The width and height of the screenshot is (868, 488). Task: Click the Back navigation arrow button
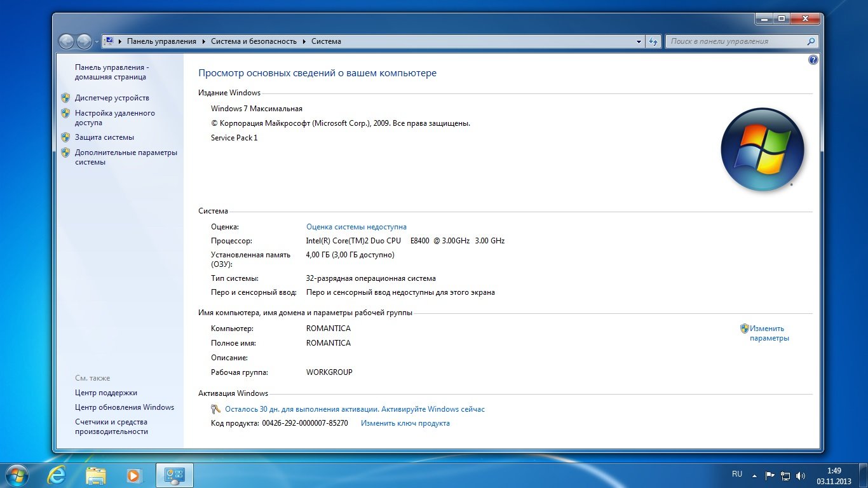[66, 41]
